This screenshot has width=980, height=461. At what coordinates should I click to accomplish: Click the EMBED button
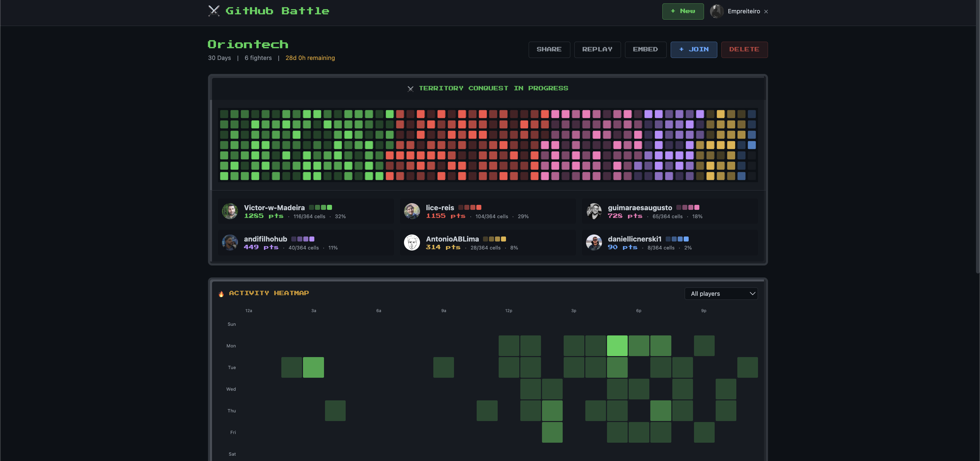[646, 49]
